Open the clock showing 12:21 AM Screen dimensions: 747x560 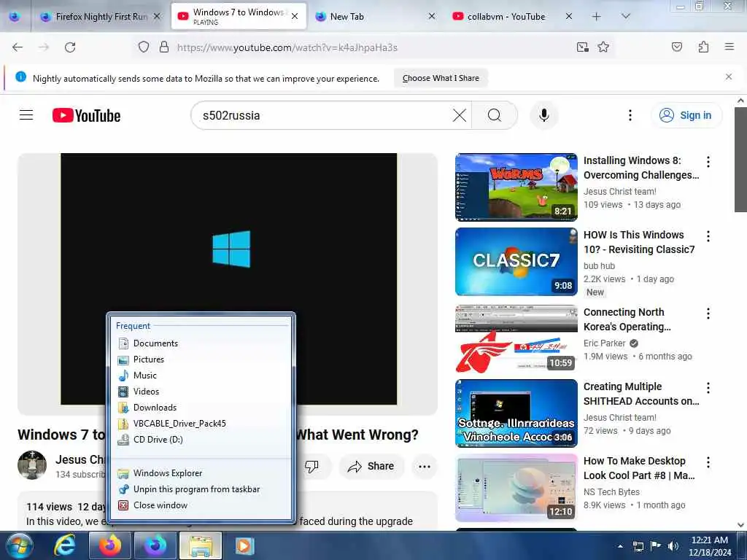pos(709,545)
